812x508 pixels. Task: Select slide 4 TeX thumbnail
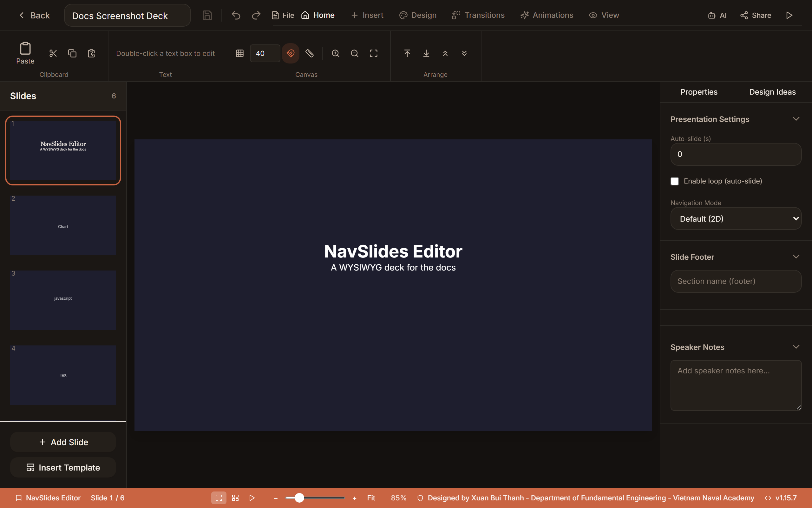coord(63,375)
